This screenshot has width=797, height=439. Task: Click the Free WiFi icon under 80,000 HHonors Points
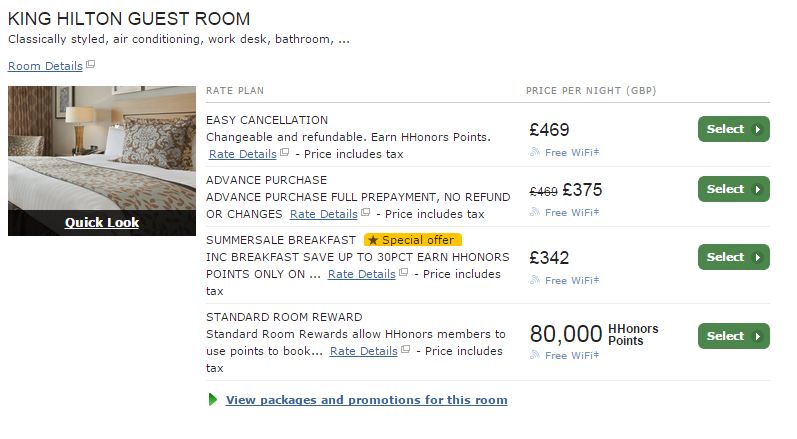coord(535,355)
